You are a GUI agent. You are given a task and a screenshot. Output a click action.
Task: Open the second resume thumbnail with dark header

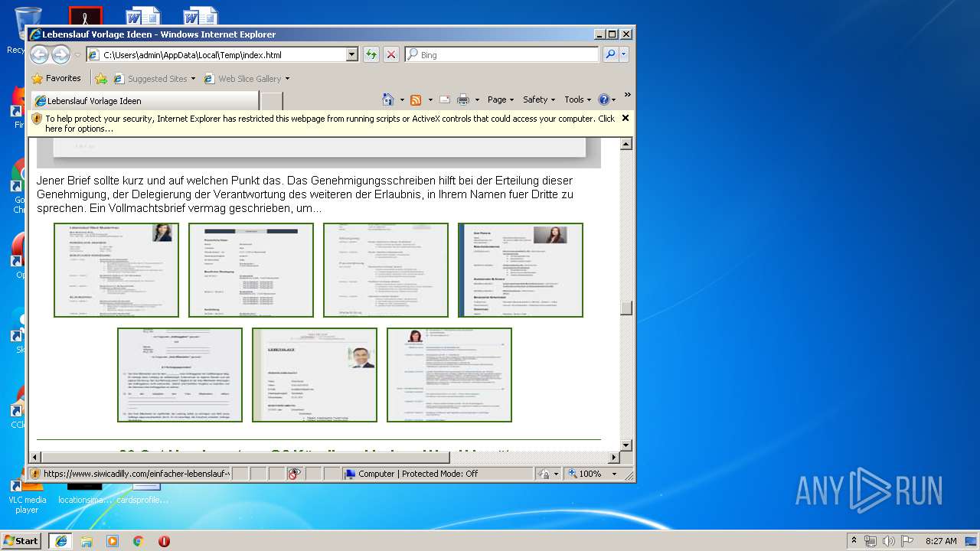(x=251, y=270)
